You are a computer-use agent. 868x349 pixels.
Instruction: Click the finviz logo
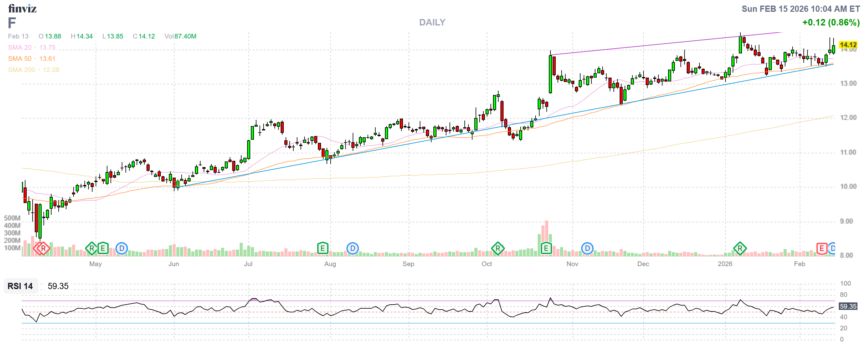[22, 8]
